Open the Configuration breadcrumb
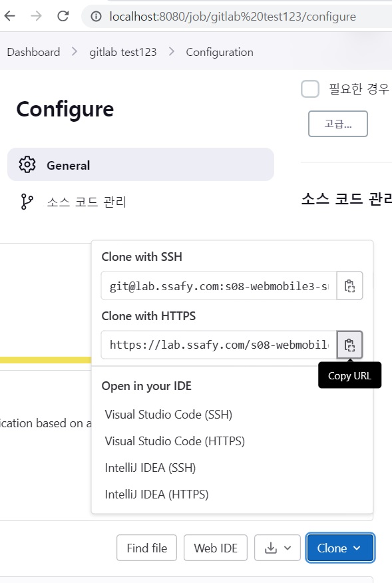Viewport: 392px width, 583px height. pos(220,52)
